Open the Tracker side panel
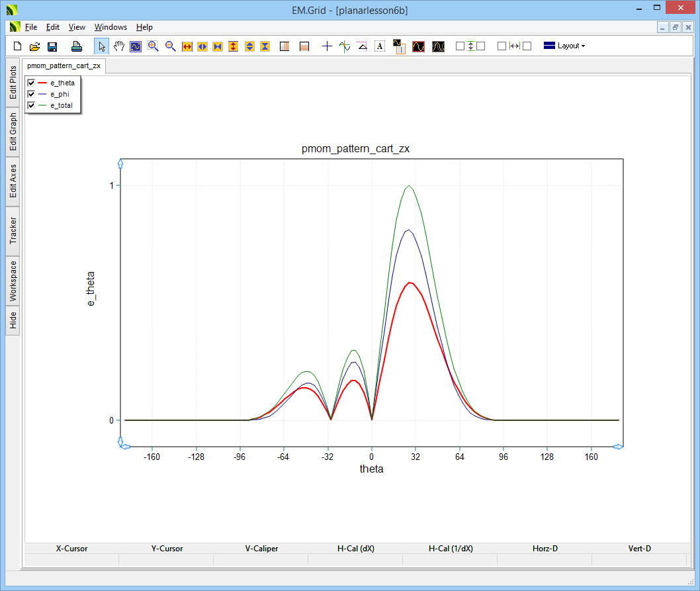This screenshot has height=591, width=700. [13, 231]
